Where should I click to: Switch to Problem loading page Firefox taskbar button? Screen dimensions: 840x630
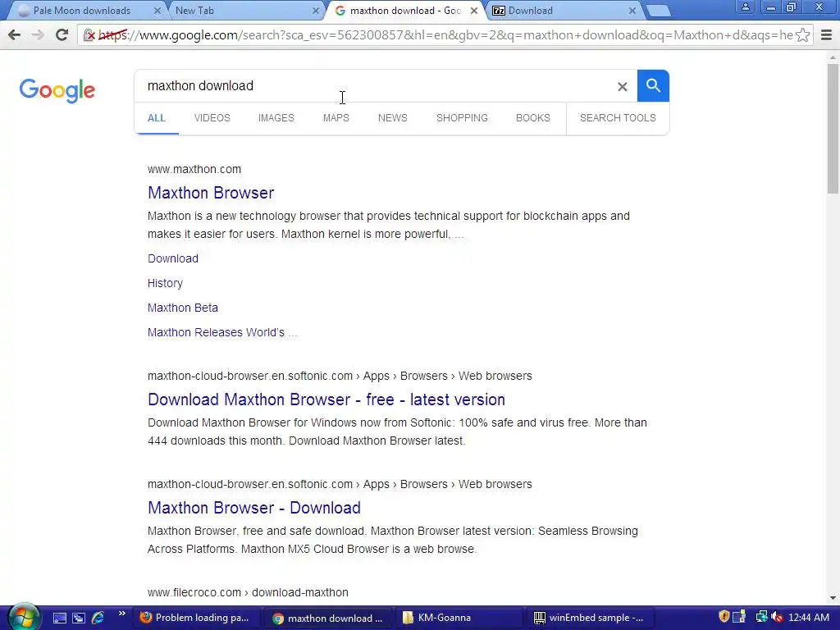[195, 619]
